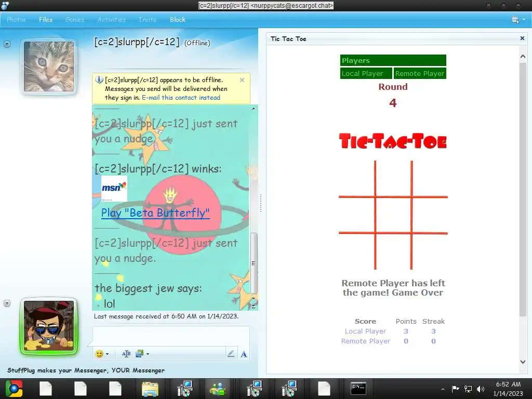The width and height of the screenshot is (532, 399).
Task: Open the font text formatting icon
Action: coord(126,354)
